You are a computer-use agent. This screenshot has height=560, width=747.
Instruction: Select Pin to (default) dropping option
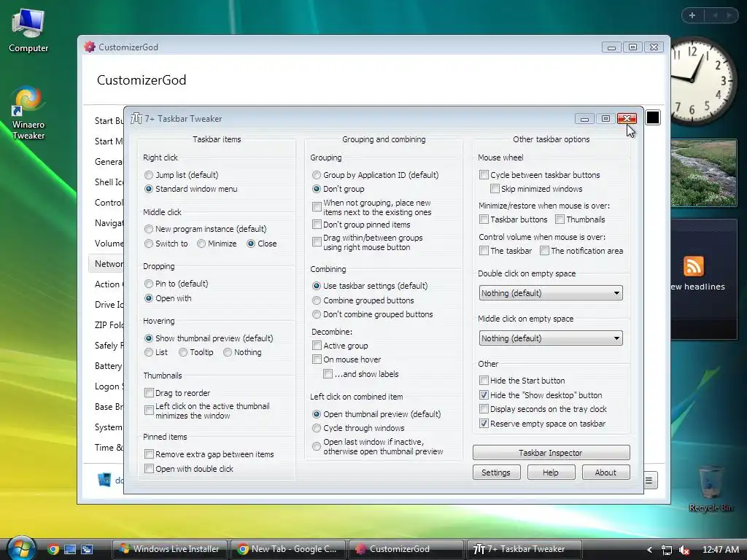[x=177, y=284]
